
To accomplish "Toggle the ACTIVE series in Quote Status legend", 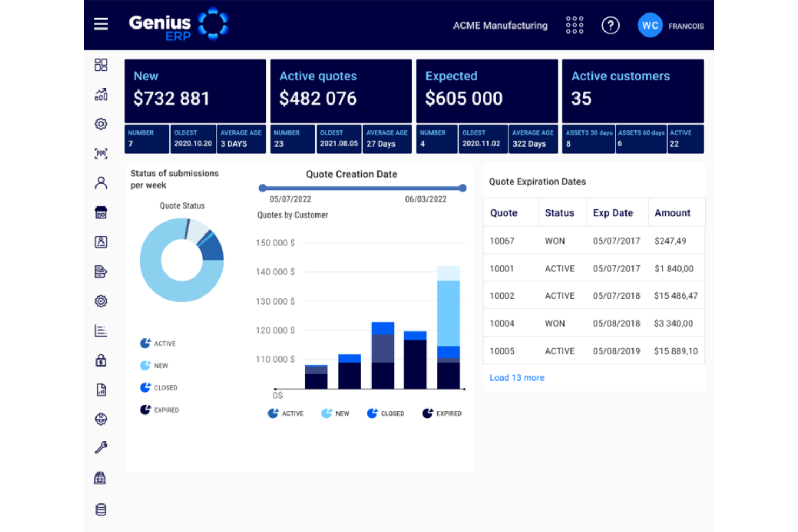I will pyautogui.click(x=159, y=343).
